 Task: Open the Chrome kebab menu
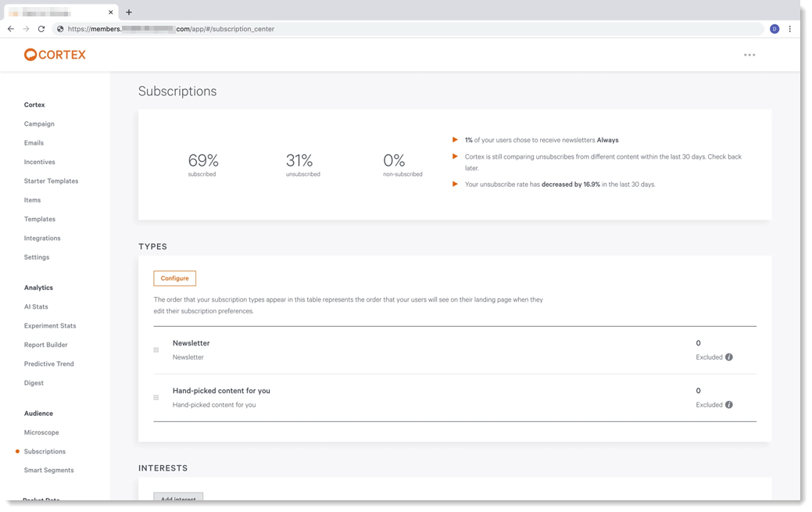click(790, 29)
